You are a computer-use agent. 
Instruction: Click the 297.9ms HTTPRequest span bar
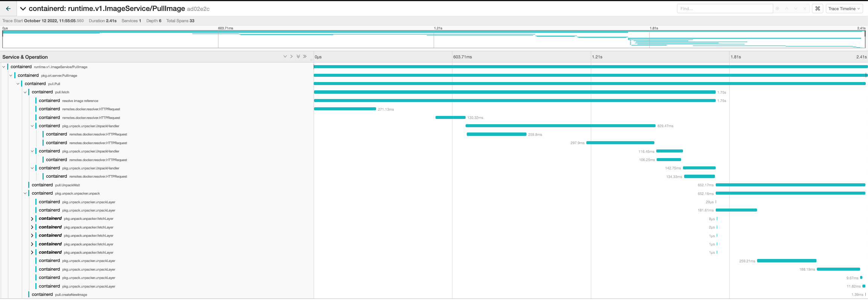coord(620,143)
